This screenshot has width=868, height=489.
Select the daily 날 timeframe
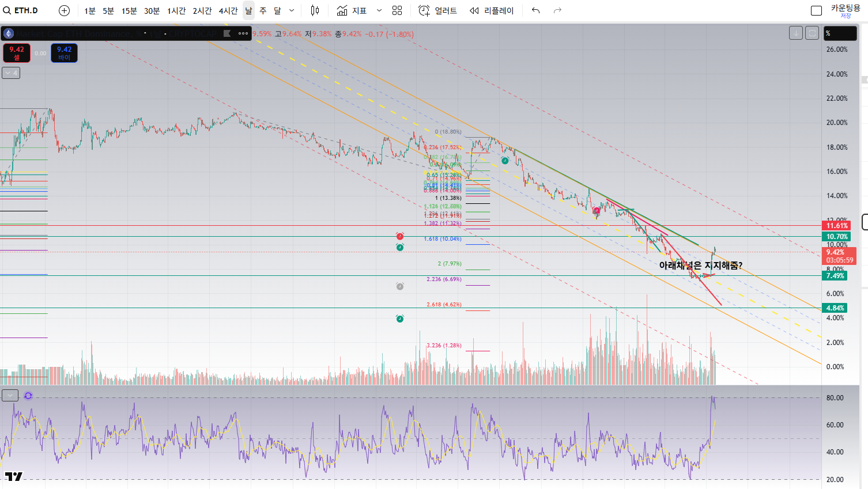(248, 11)
